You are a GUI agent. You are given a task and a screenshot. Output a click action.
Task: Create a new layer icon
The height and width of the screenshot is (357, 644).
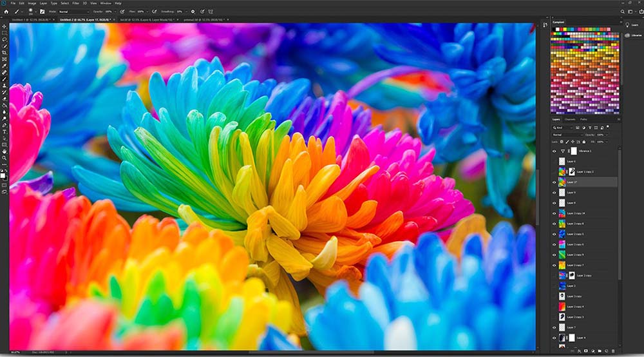(607, 351)
